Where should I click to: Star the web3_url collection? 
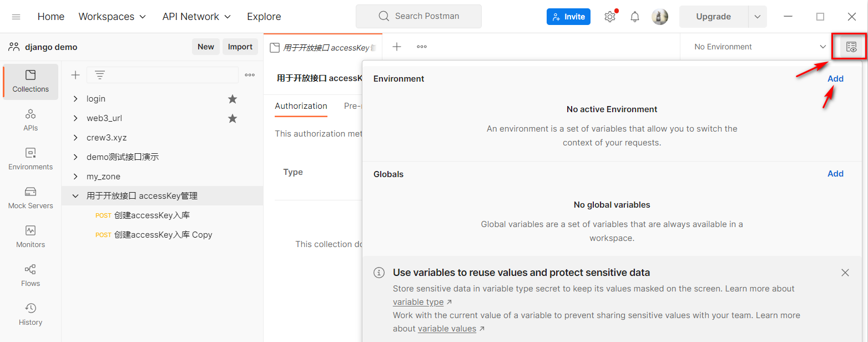pos(233,118)
